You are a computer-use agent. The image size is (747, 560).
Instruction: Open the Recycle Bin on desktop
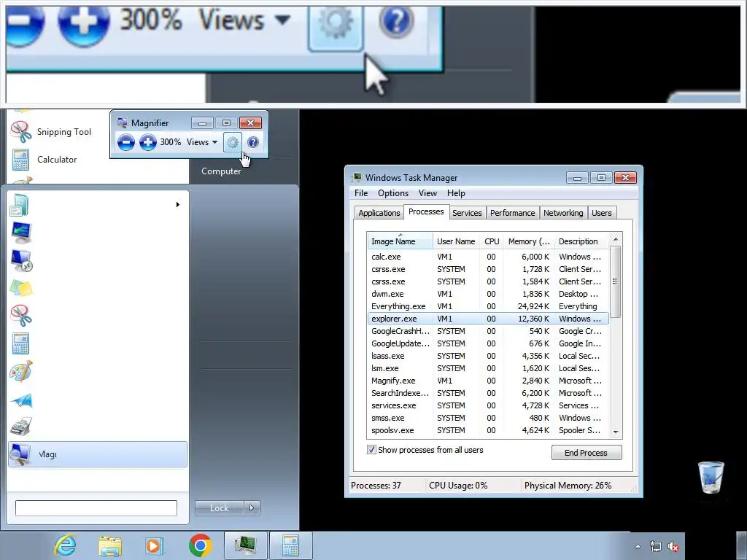point(711,478)
